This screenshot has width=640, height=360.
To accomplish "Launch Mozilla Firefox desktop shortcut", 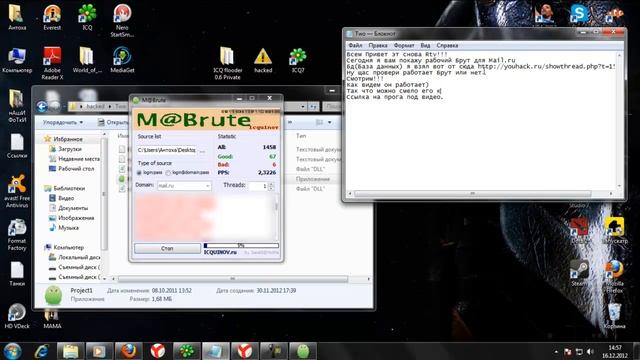I will (614, 277).
